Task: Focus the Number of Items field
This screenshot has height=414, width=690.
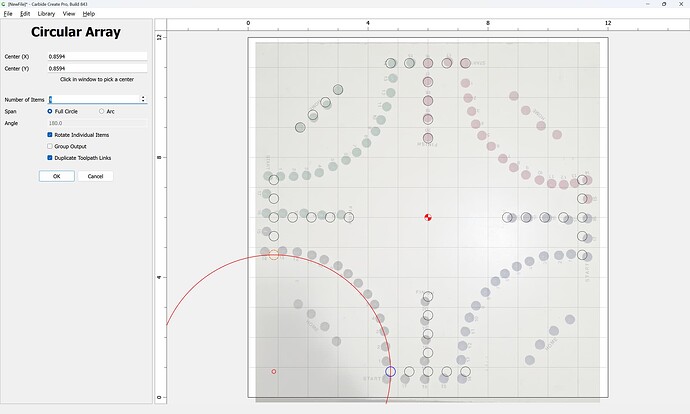Action: (x=94, y=99)
